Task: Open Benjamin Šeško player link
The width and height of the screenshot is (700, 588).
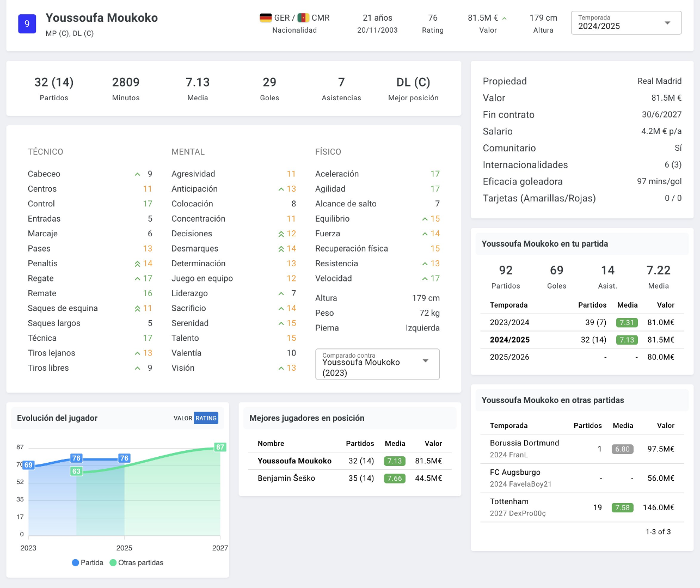Action: pyautogui.click(x=286, y=478)
